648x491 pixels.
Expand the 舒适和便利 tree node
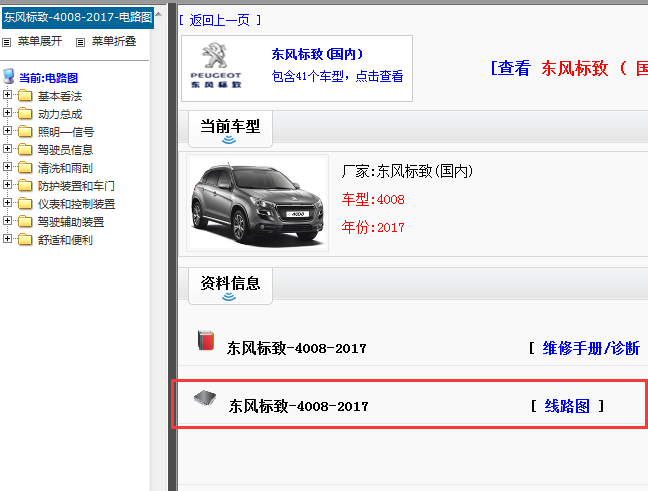[x=7, y=238]
